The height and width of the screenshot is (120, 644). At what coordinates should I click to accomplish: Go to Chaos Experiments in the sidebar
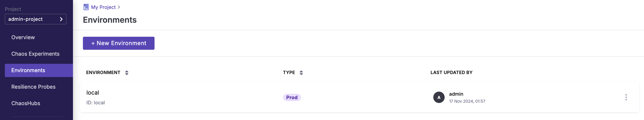35,54
